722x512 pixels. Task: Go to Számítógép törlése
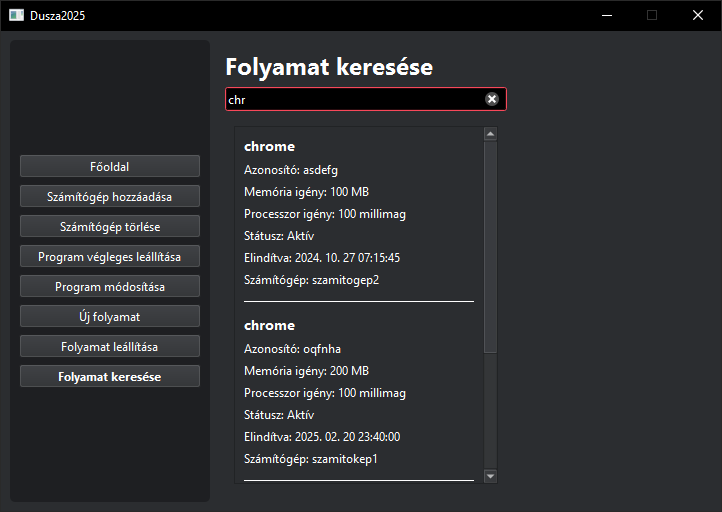(110, 226)
